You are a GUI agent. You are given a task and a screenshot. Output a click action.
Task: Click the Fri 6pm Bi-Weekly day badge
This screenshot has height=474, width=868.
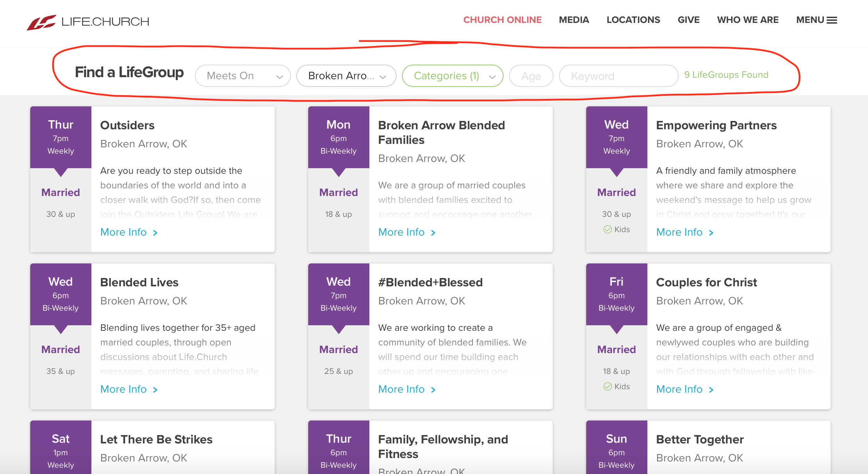(616, 294)
